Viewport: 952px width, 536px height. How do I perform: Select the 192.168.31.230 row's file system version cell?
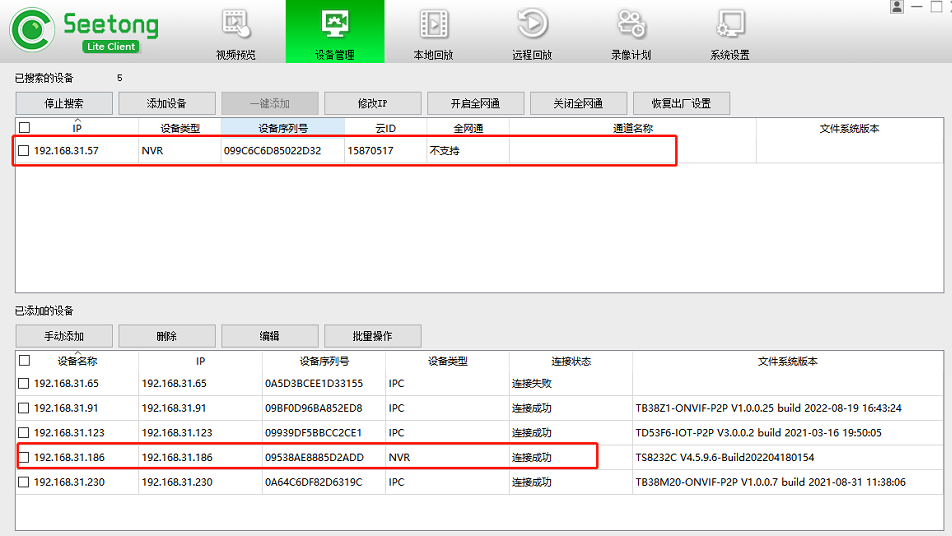pyautogui.click(x=770, y=482)
